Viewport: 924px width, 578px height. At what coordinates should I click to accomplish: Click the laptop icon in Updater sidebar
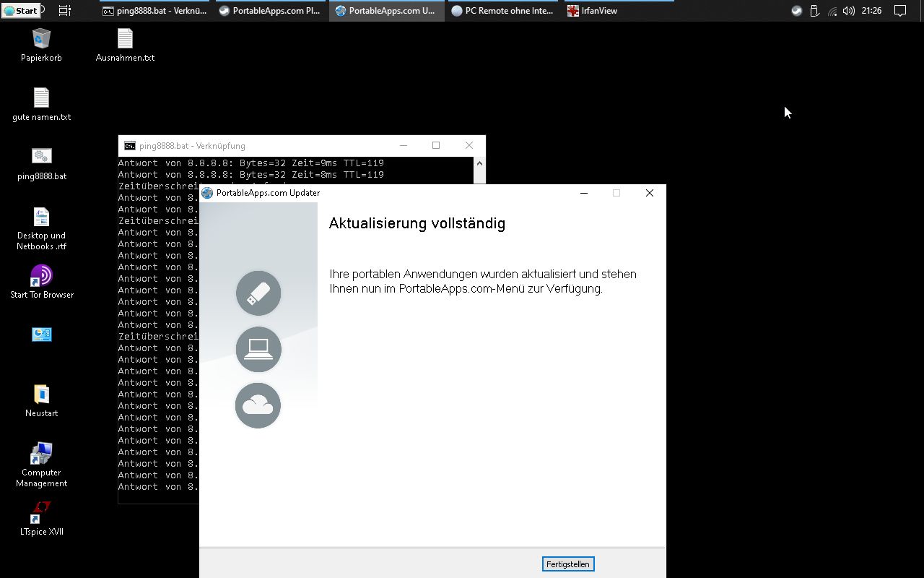tap(258, 350)
